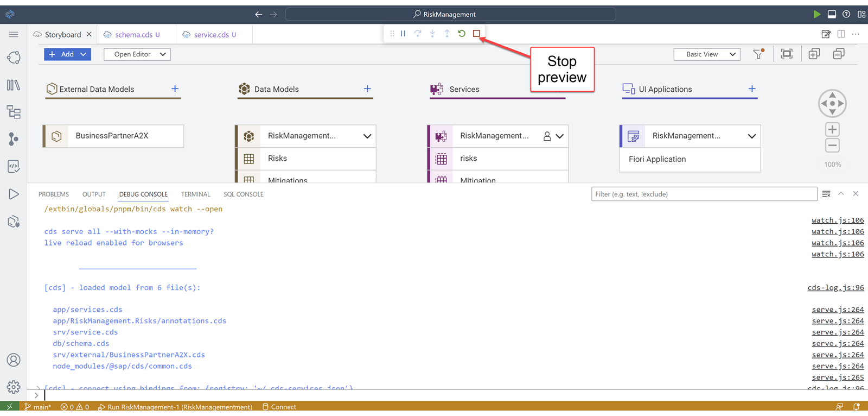Switch to the DEBUG CONSOLE tab

point(143,194)
